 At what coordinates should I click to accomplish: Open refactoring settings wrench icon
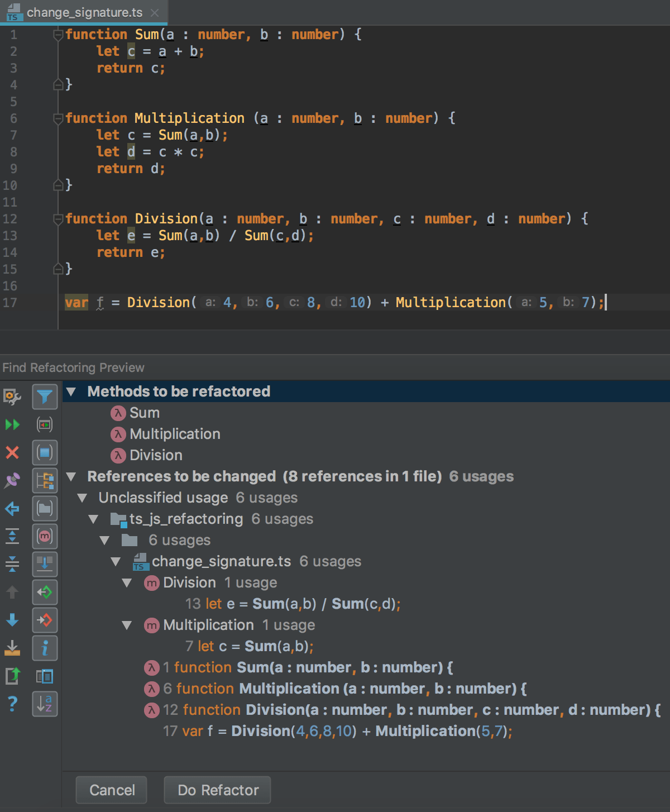coord(12,397)
